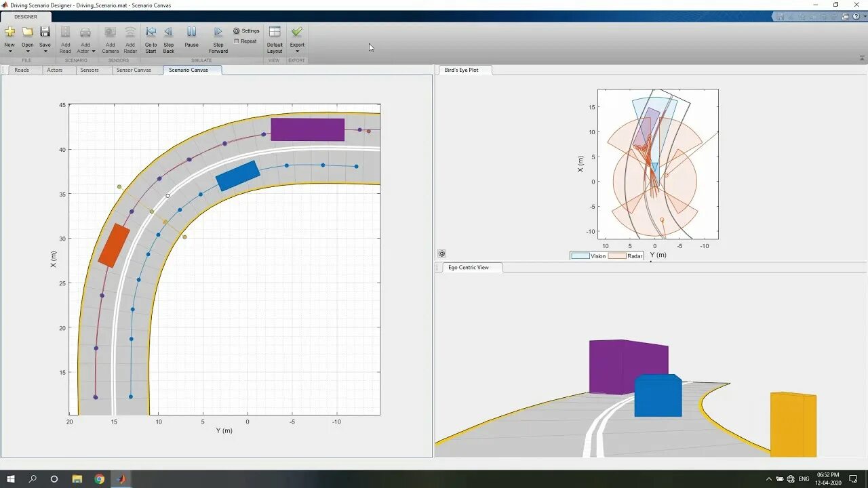Select the DESIGNER ribbon tab
The image size is (868, 488).
26,16
